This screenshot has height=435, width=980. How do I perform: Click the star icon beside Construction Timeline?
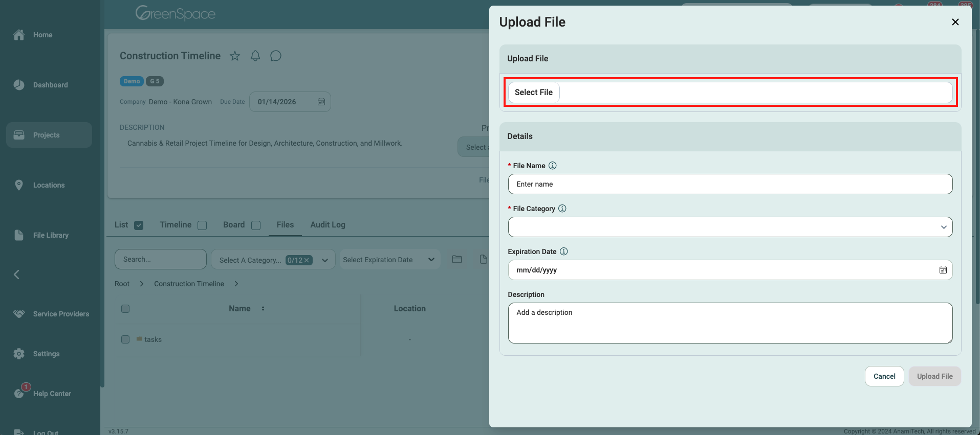point(235,56)
